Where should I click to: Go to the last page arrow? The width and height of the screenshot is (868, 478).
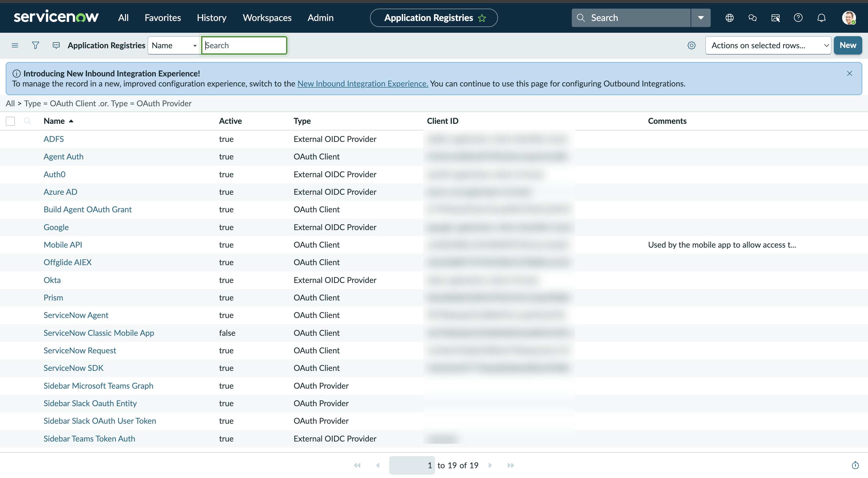(511, 465)
